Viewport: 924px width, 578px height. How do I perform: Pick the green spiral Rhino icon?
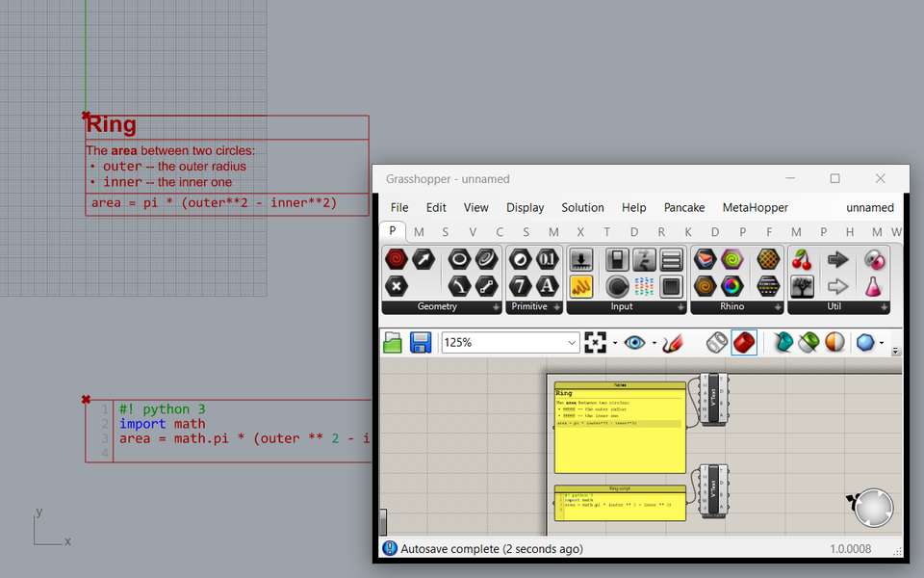[731, 259]
